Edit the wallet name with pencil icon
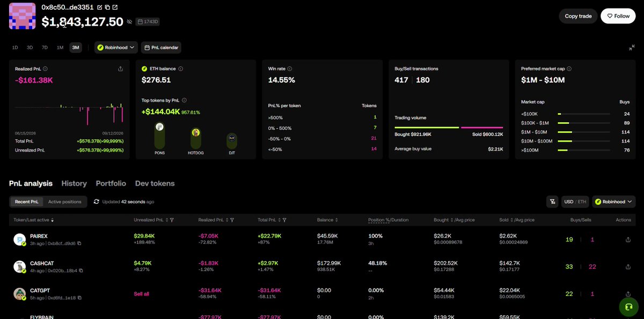Viewport: 644px width, 319px height. coord(100,8)
